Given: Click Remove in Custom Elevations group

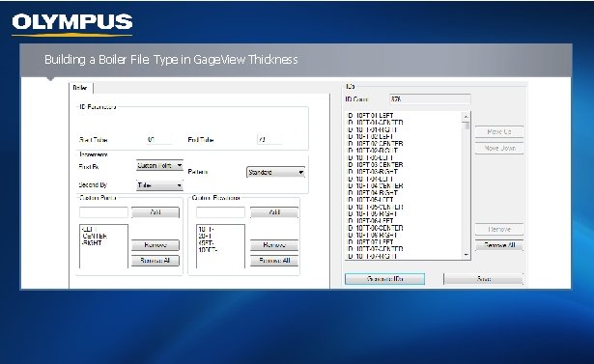Looking at the screenshot, I should coord(274,245).
